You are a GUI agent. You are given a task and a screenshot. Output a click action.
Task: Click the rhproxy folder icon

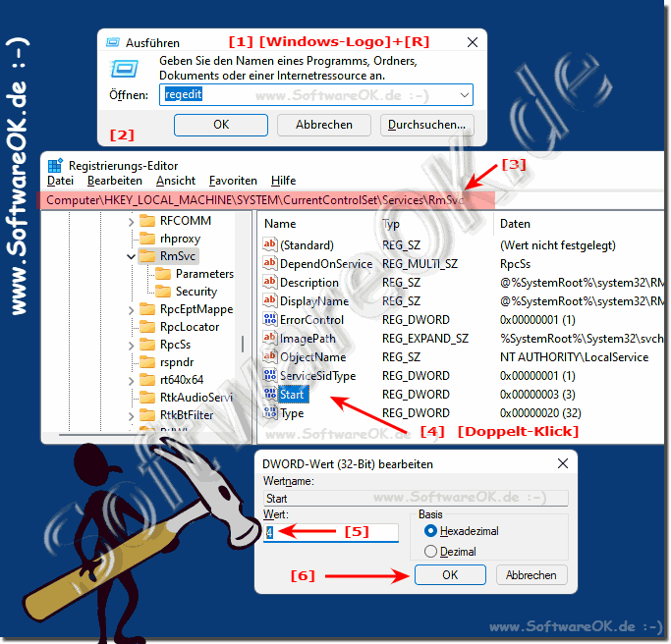(x=147, y=239)
